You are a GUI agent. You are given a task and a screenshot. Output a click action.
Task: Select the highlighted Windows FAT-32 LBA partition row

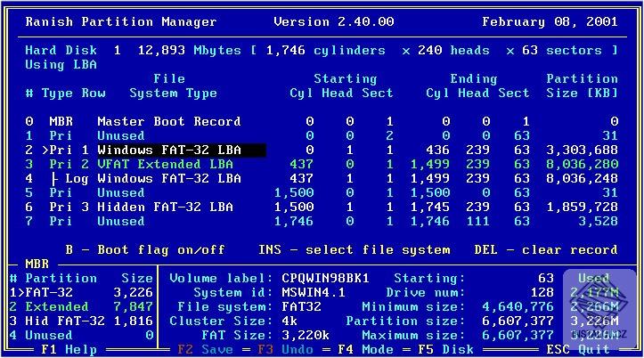[322, 150]
